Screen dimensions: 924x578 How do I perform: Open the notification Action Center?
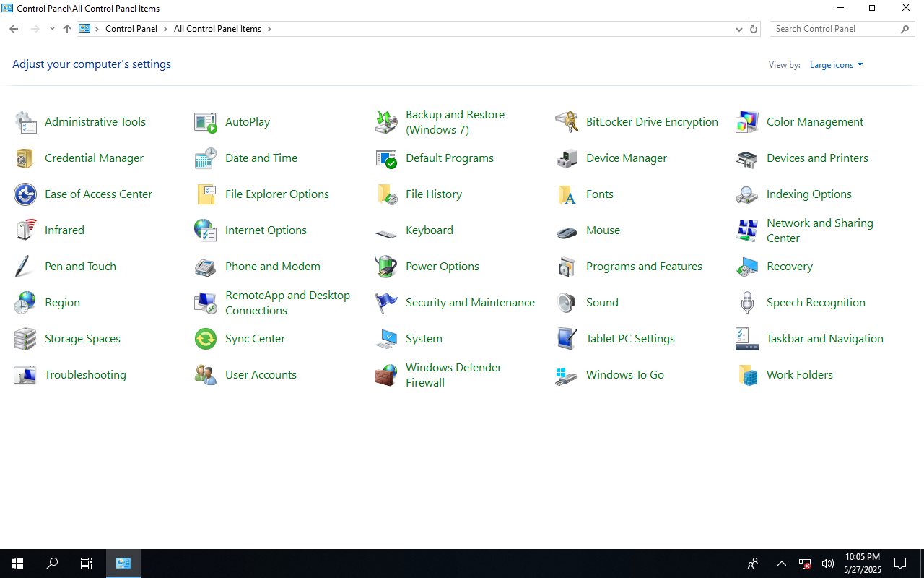[900, 564]
